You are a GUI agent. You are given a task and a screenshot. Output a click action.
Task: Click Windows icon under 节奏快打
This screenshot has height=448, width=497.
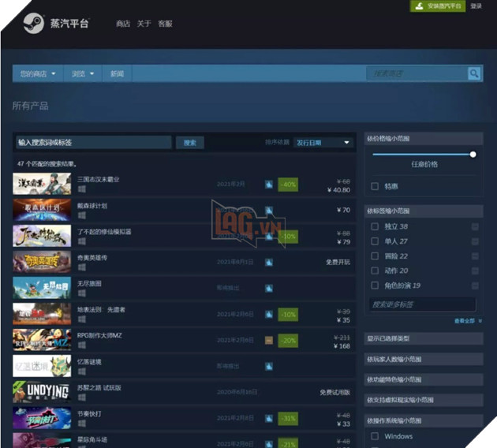click(x=82, y=424)
